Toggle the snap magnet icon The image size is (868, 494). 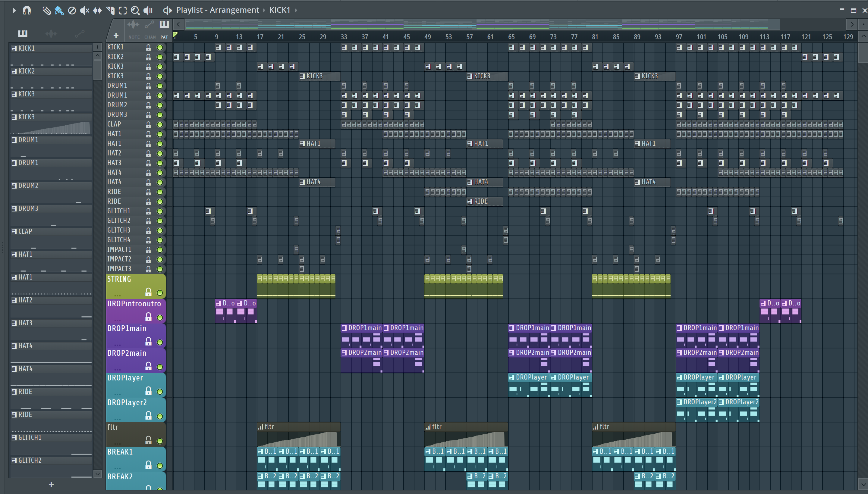[x=27, y=11]
